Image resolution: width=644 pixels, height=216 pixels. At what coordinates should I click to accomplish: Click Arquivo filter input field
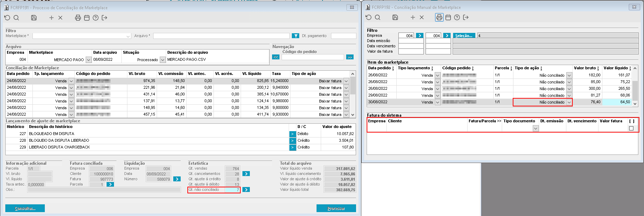[221, 36]
